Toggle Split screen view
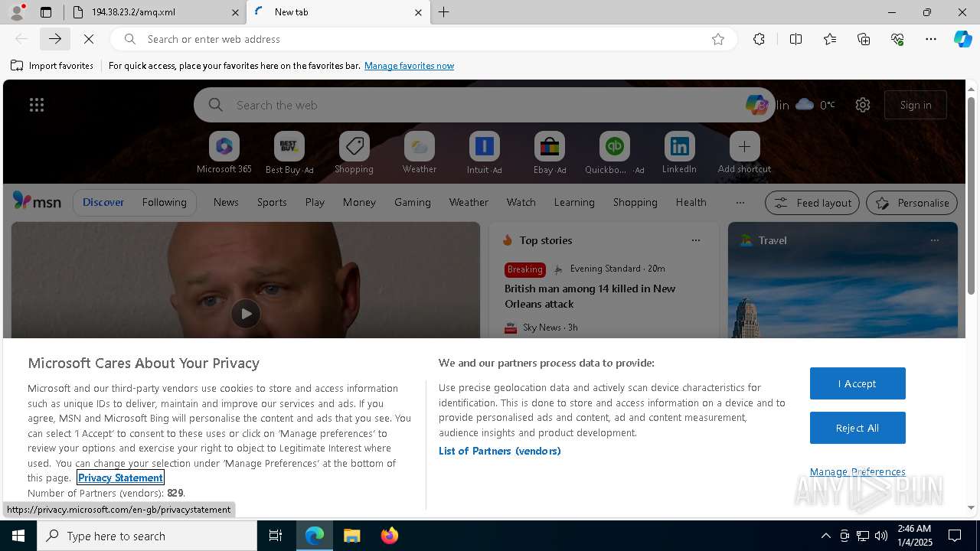The height and width of the screenshot is (551, 980). 795,39
